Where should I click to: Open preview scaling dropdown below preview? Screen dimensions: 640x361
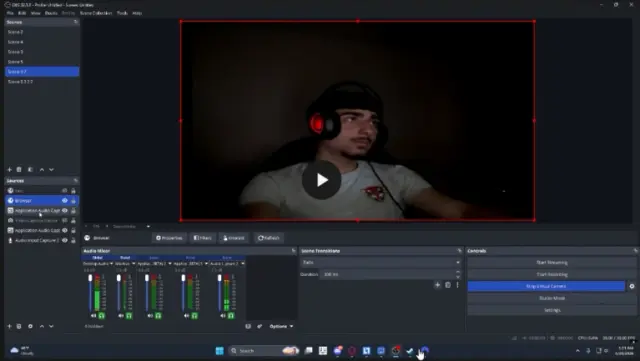(x=148, y=226)
